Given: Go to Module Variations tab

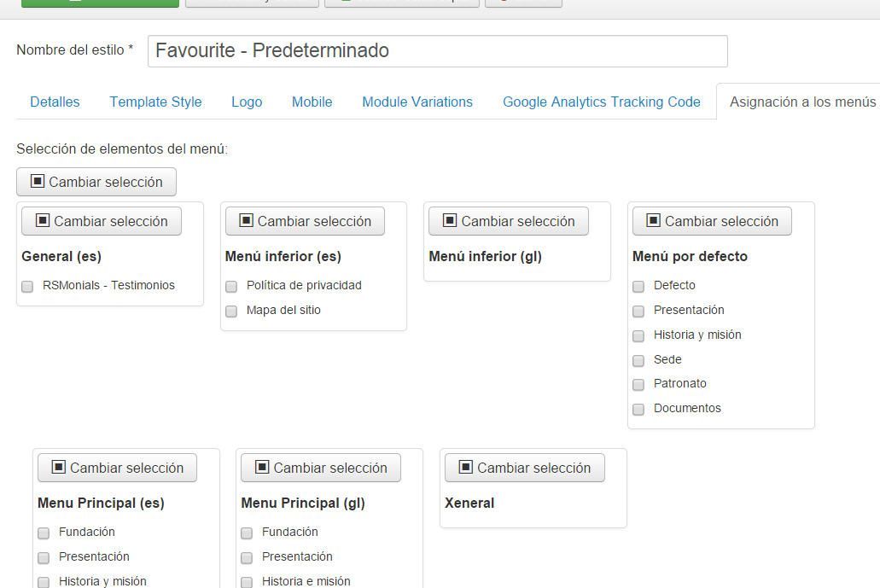Looking at the screenshot, I should (x=417, y=102).
